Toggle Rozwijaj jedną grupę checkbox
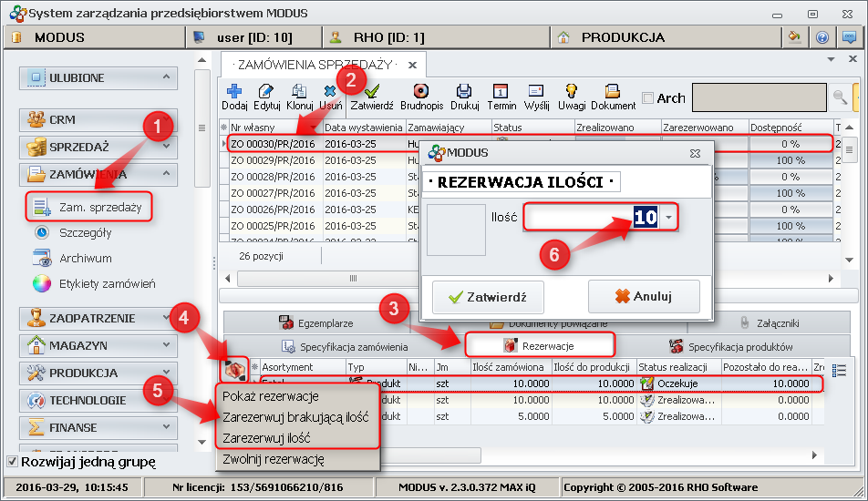The width and height of the screenshot is (868, 501). pos(12,461)
